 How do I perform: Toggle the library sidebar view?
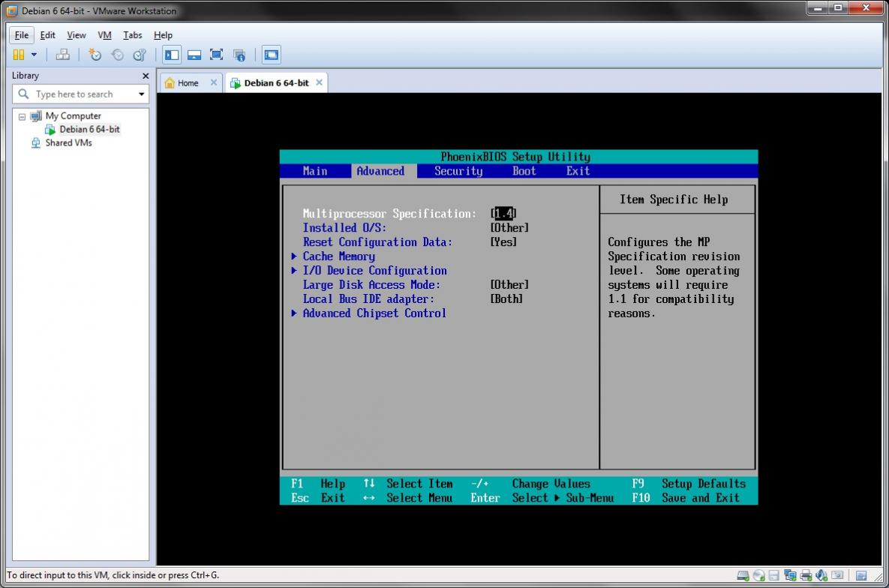(173, 55)
